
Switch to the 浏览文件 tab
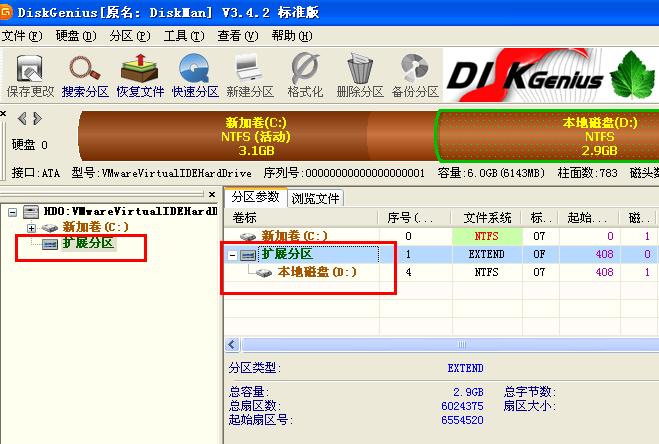coord(315,198)
